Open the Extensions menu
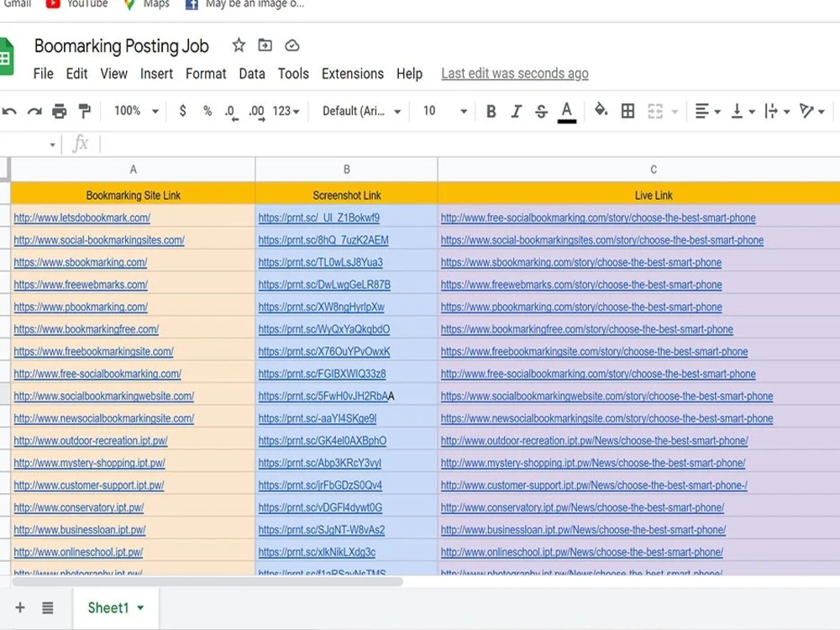 (x=353, y=73)
